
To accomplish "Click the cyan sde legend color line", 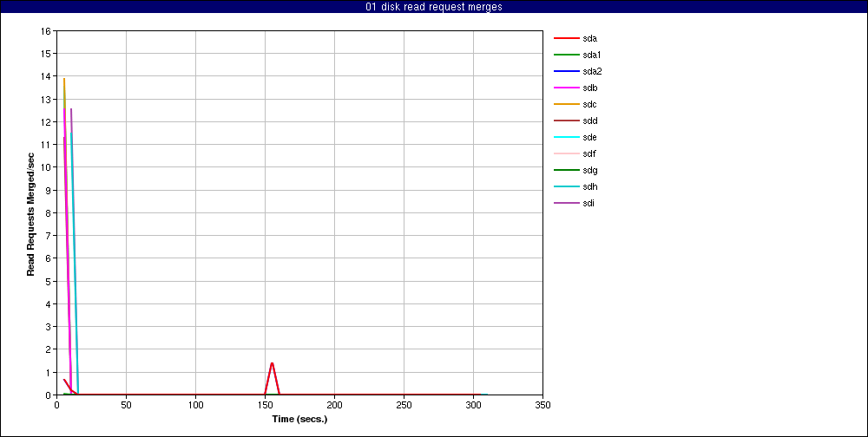I will point(566,137).
